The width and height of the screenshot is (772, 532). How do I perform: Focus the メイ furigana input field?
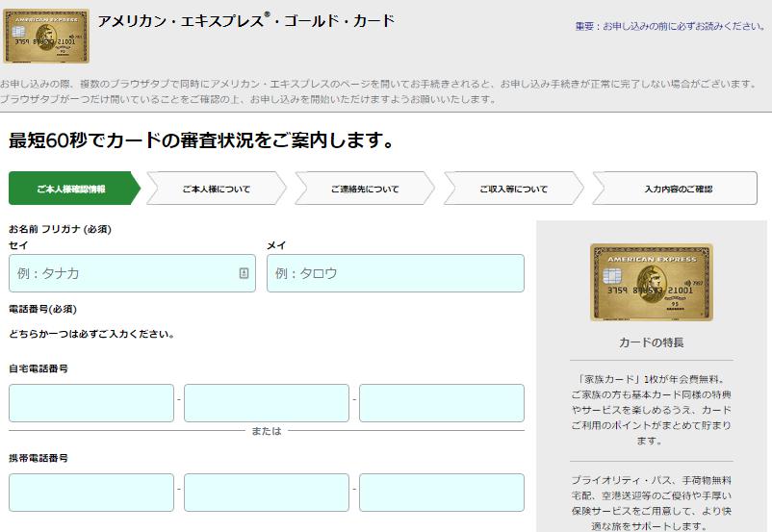point(396,273)
